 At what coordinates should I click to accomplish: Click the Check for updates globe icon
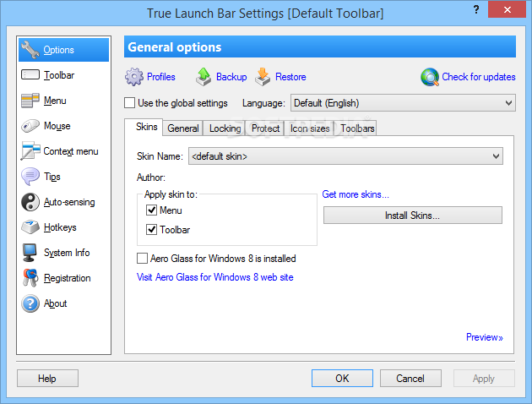coord(430,77)
